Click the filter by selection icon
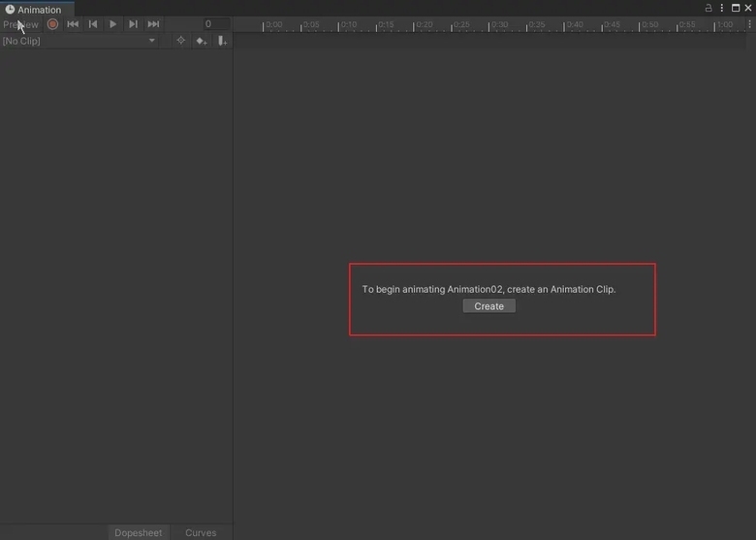 tap(181, 41)
